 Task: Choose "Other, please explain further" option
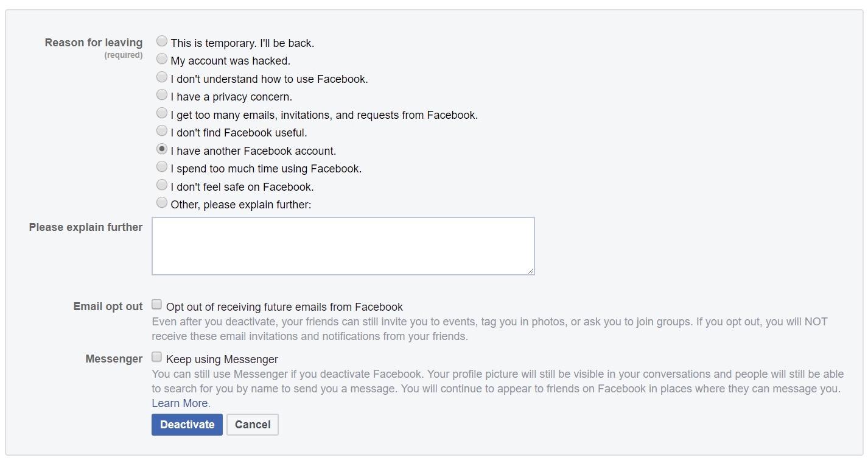point(162,203)
